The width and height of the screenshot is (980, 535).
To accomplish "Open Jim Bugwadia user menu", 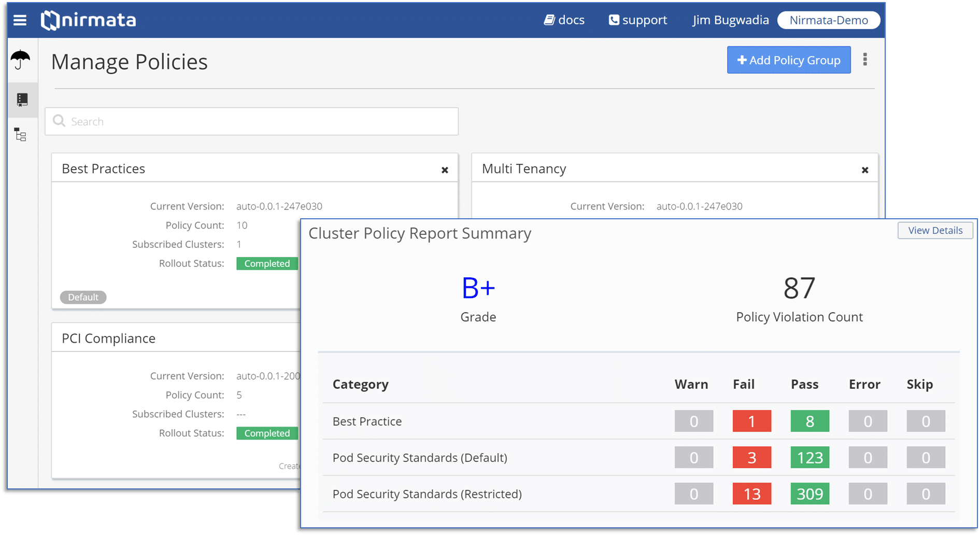I will pos(731,20).
